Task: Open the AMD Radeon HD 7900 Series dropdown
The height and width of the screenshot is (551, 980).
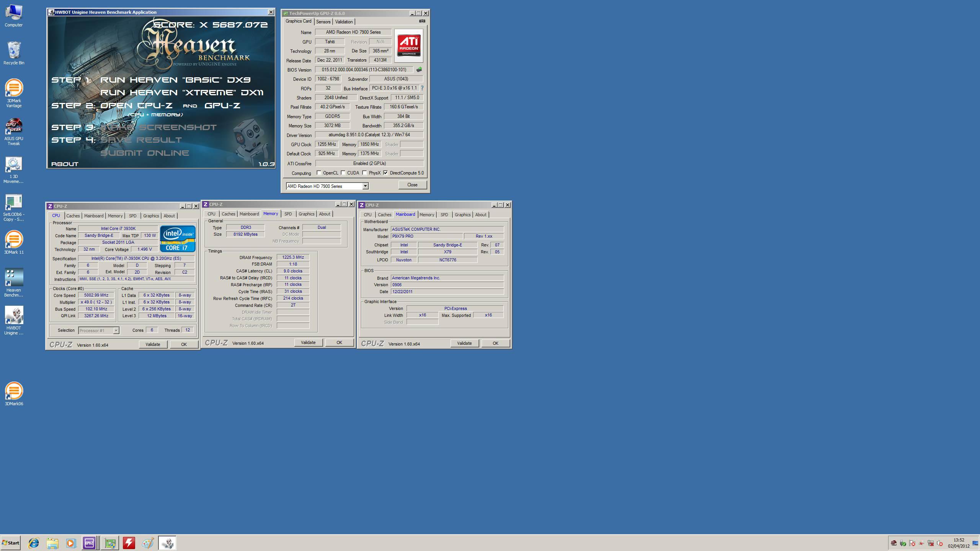Action: click(x=327, y=186)
